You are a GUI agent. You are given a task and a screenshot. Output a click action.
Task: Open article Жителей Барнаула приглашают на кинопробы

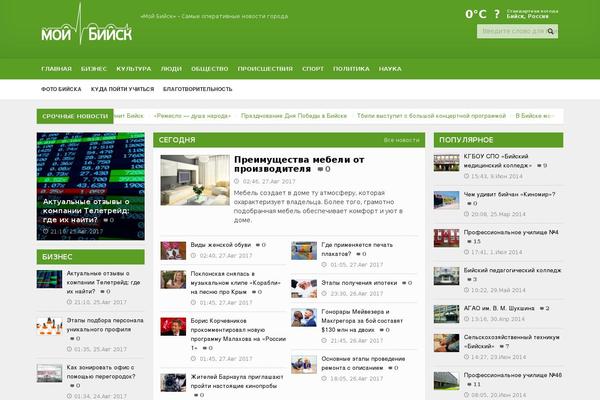(237, 382)
